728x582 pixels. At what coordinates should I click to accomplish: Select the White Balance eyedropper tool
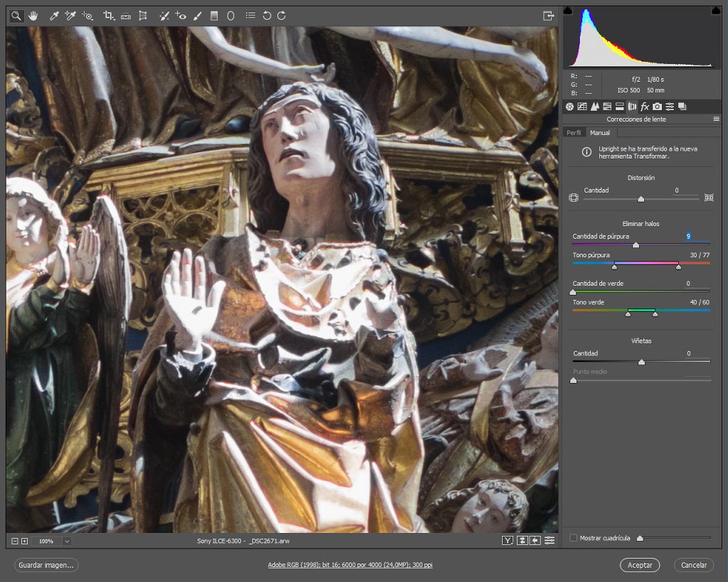[54, 16]
